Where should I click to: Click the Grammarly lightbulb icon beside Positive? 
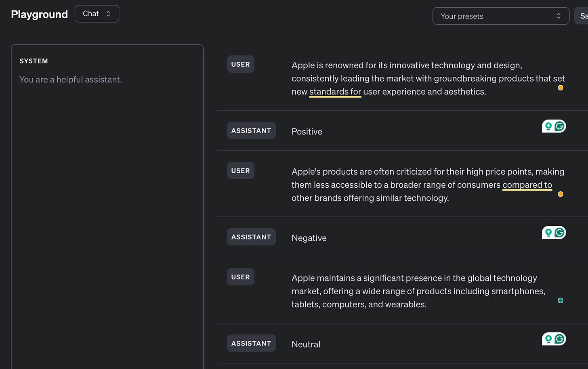point(548,126)
